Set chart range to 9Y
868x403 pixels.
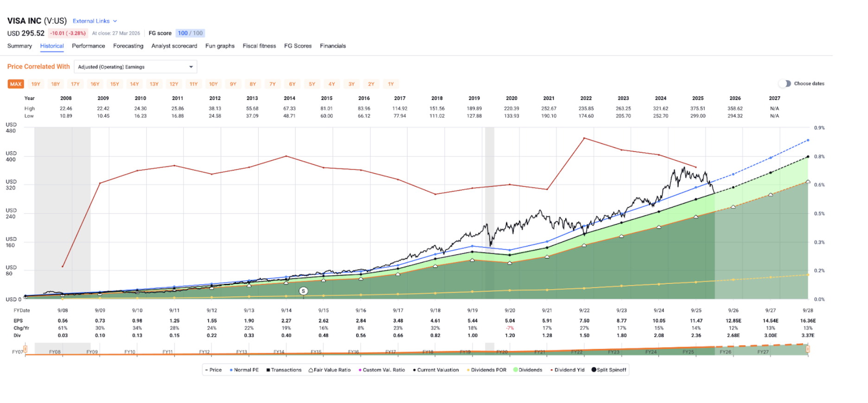(x=233, y=84)
